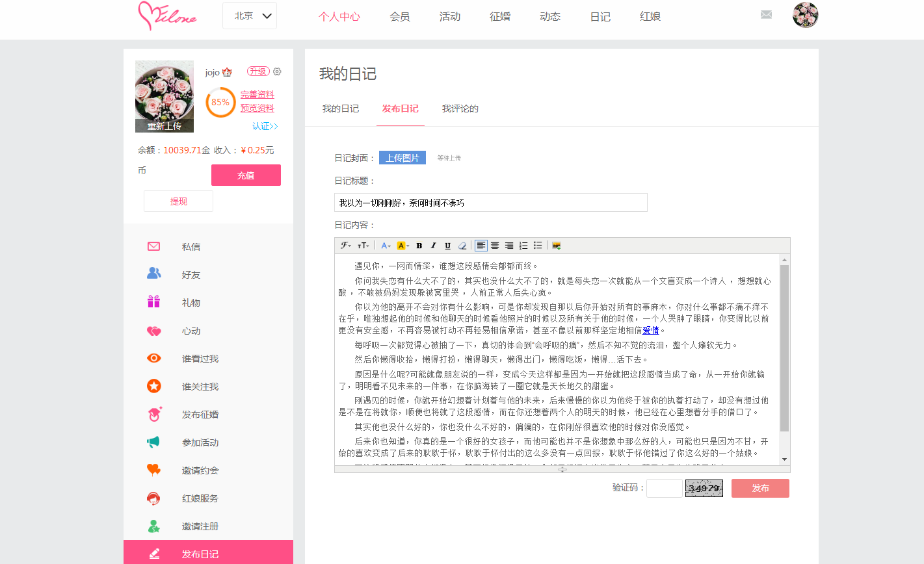Expand the 北京 city selector
This screenshot has width=924, height=564.
click(250, 16)
